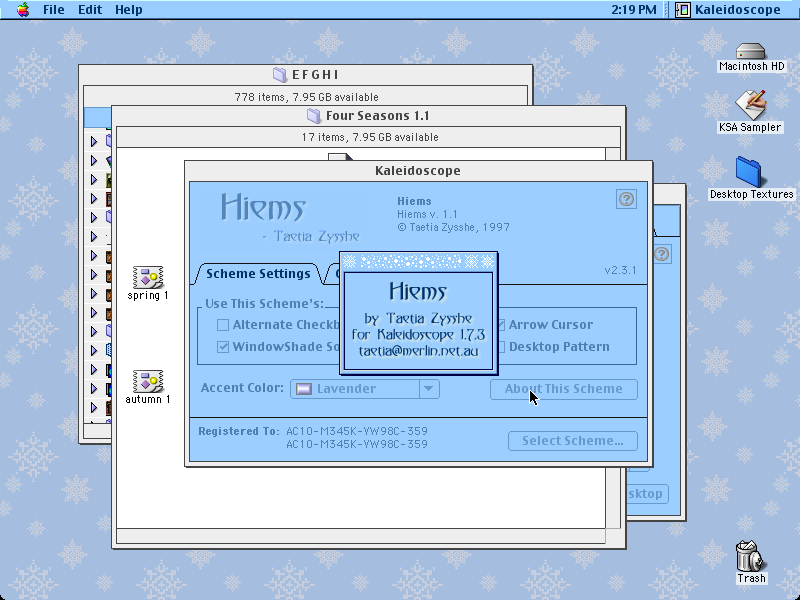Open the Edit menu
Image resolution: width=800 pixels, height=600 pixels.
point(90,10)
